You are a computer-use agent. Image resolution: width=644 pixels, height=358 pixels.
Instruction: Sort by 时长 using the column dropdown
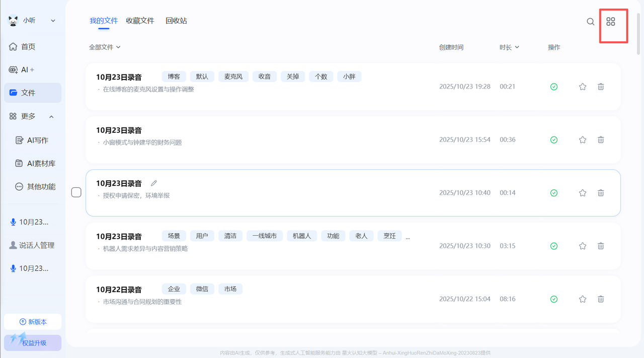coord(509,47)
